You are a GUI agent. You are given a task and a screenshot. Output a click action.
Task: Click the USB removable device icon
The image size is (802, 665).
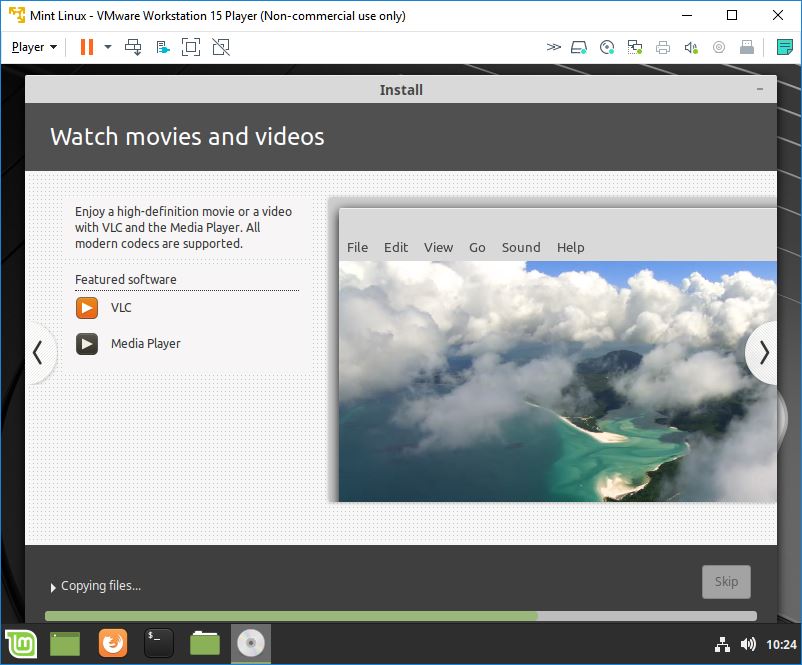tap(747, 48)
